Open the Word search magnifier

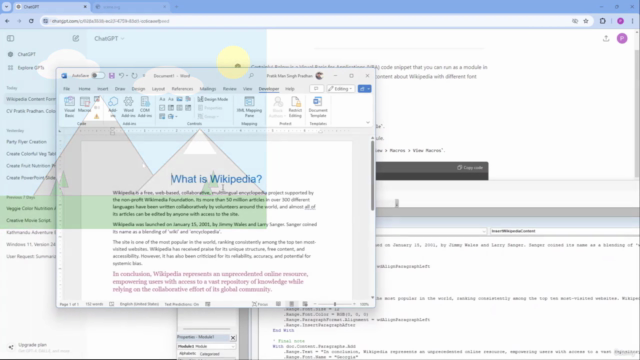click(x=251, y=76)
